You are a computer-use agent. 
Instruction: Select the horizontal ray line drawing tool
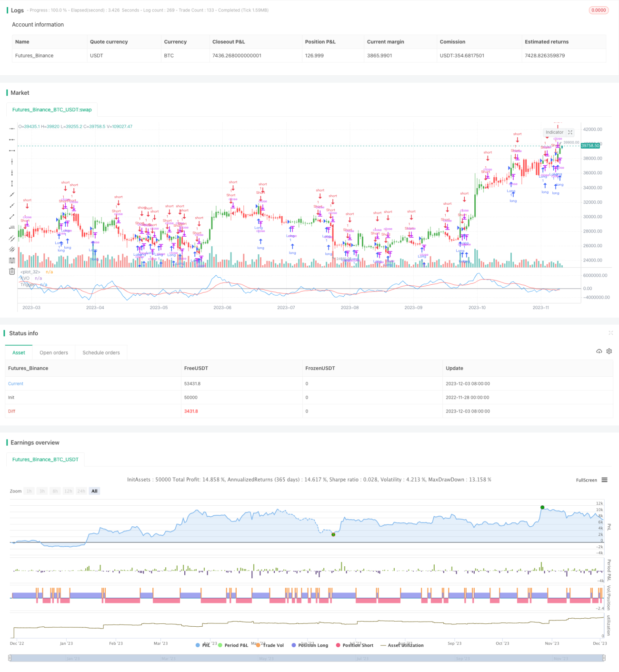point(12,140)
